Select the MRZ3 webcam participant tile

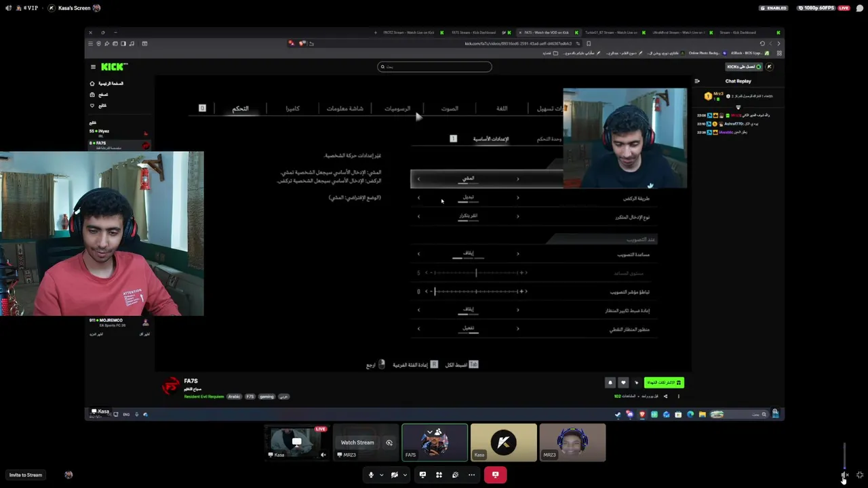[572, 443]
